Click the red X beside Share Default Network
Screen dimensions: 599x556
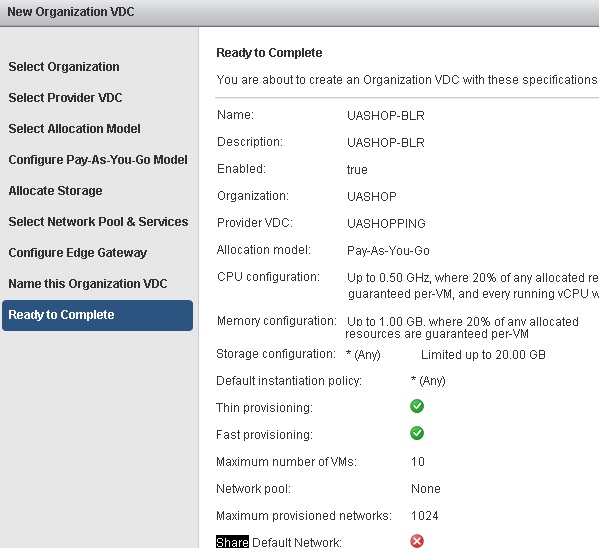417,541
